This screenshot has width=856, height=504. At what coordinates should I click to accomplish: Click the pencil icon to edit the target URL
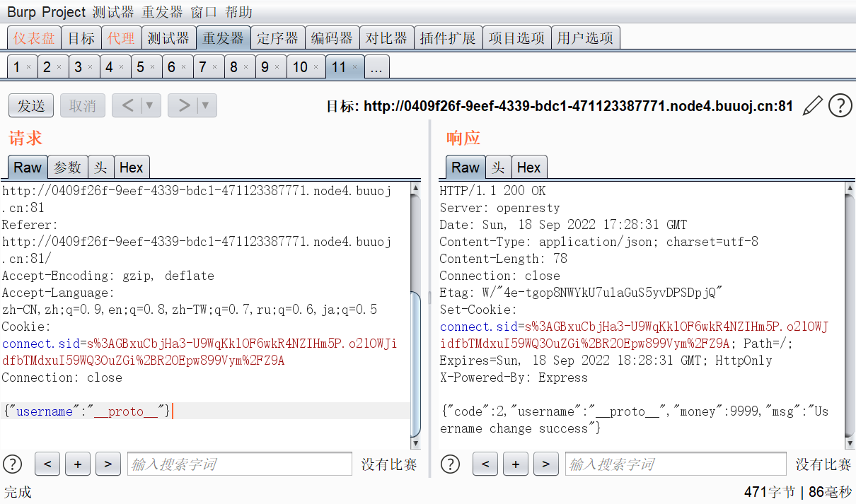tap(812, 105)
